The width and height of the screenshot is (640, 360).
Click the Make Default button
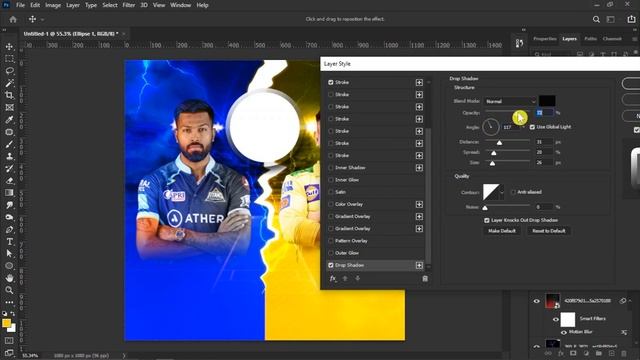[502, 231]
